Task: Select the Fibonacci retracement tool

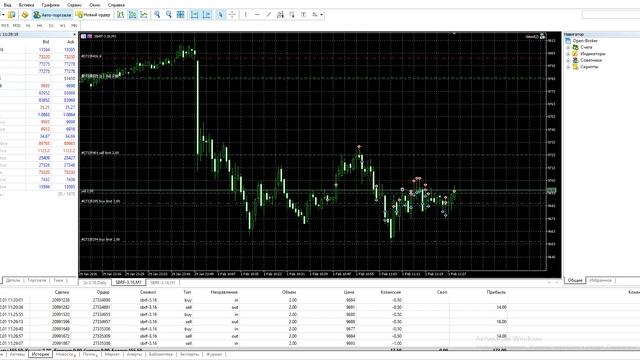Action: tap(292, 15)
